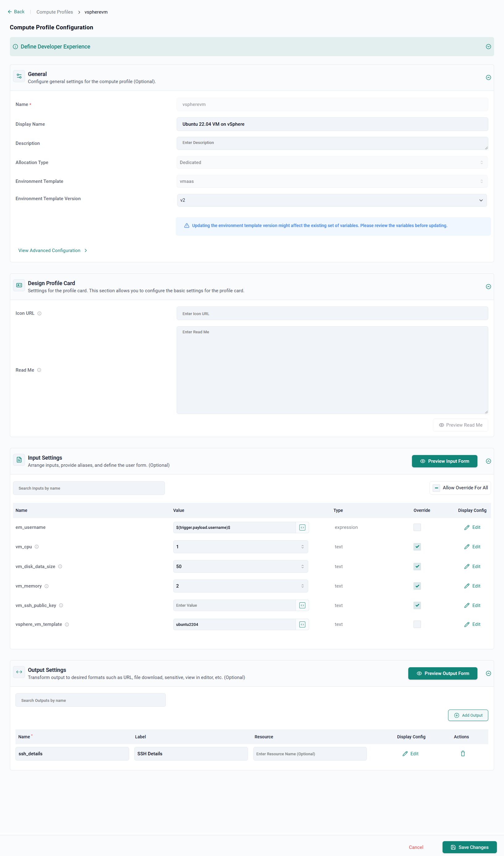Edit display config for vsphere_vm_template
The height and width of the screenshot is (856, 504).
click(x=472, y=625)
